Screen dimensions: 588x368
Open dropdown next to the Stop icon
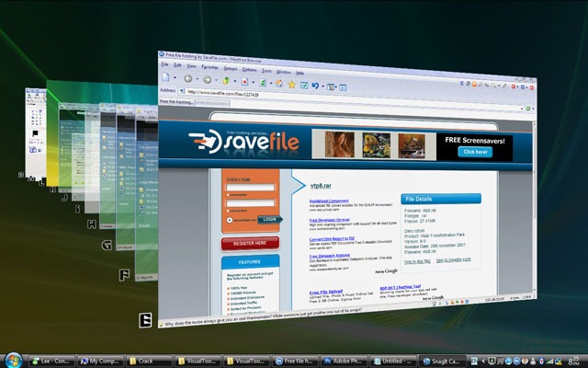pos(254,82)
